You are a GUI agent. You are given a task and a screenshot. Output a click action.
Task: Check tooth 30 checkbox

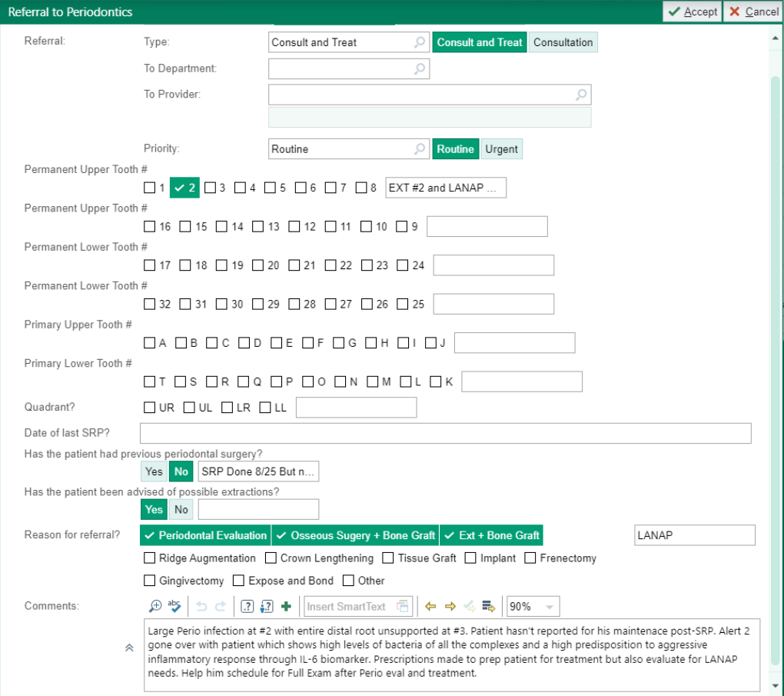[221, 305]
